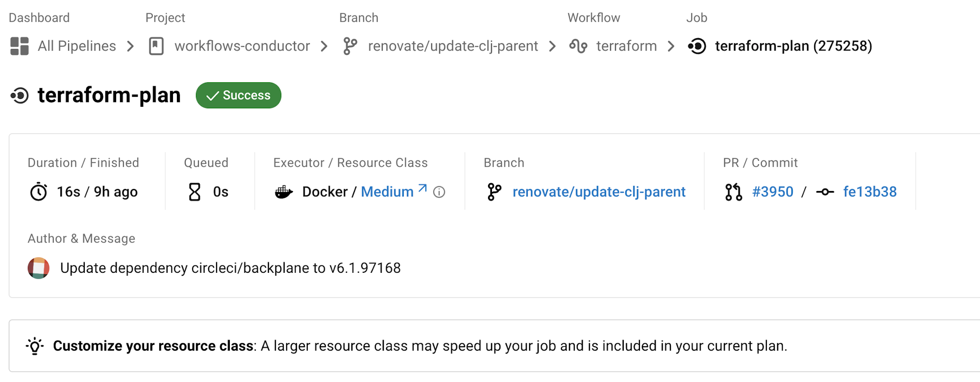Open pull request #3950 link
The height and width of the screenshot is (382, 980).
click(773, 192)
